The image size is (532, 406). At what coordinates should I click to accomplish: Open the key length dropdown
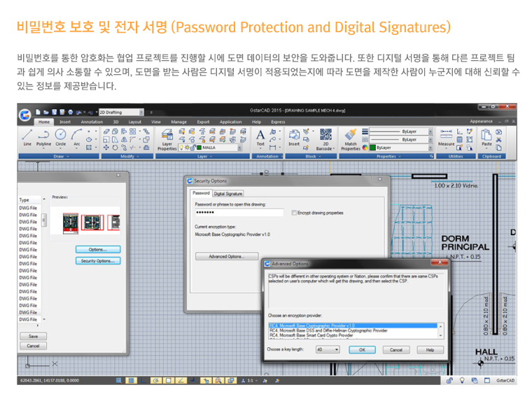click(x=327, y=349)
